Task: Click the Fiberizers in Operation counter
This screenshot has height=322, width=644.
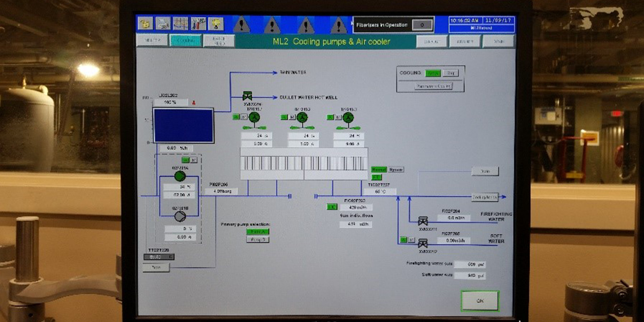Action: pyautogui.click(x=422, y=25)
